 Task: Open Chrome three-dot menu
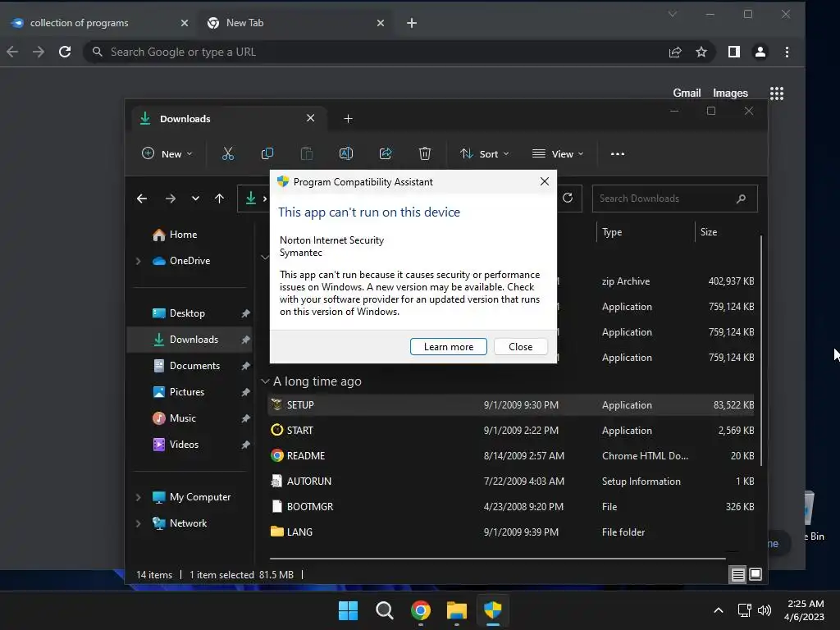point(787,52)
